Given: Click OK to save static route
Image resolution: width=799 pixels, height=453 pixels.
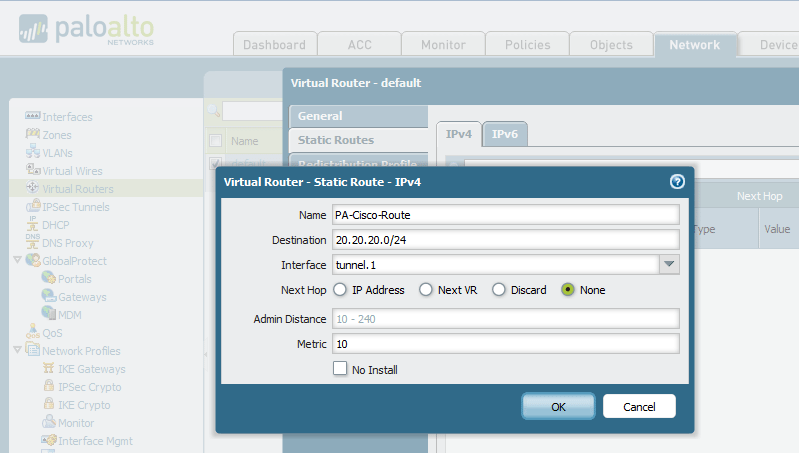Looking at the screenshot, I should (558, 407).
